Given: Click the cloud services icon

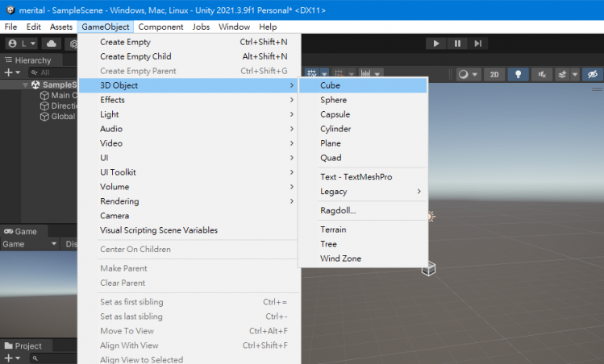Looking at the screenshot, I should pyautogui.click(x=52, y=43).
